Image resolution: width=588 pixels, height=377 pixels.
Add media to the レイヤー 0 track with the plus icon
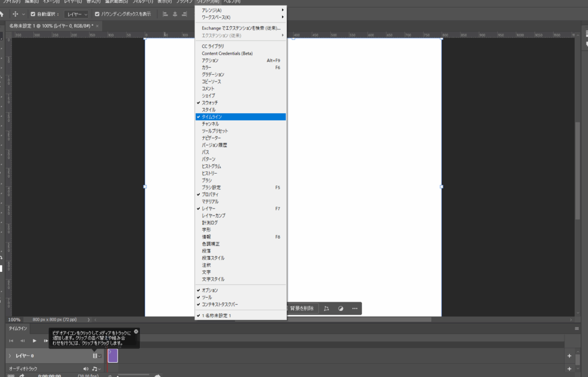tap(569, 356)
